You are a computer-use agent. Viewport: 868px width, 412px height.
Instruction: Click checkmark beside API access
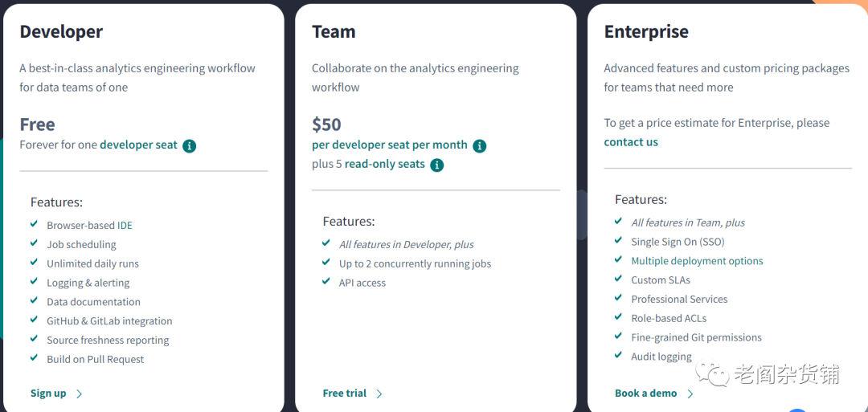(x=326, y=282)
